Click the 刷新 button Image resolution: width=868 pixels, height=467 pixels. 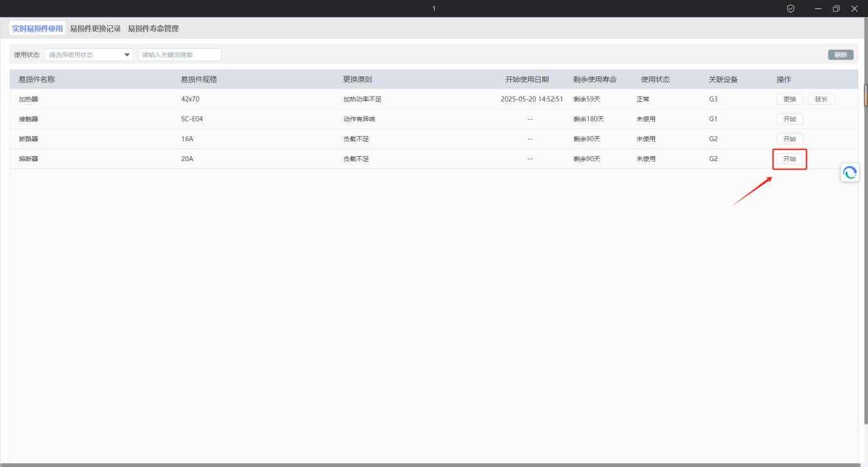840,55
